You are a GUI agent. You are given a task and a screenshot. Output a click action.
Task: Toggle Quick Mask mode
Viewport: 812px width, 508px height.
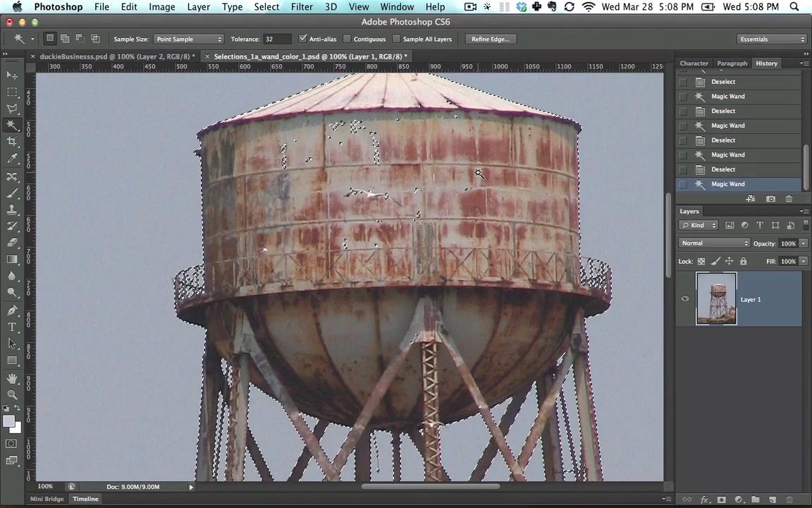click(11, 444)
